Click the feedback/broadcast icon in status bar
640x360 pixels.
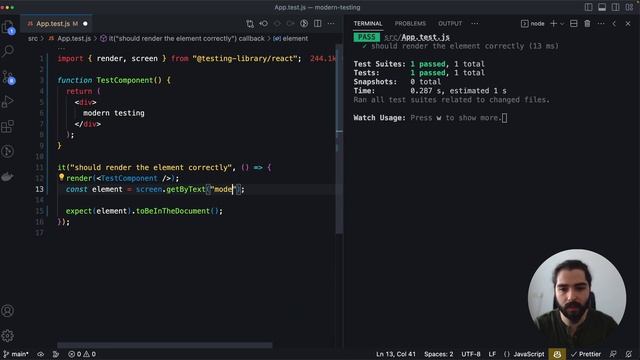point(613,354)
